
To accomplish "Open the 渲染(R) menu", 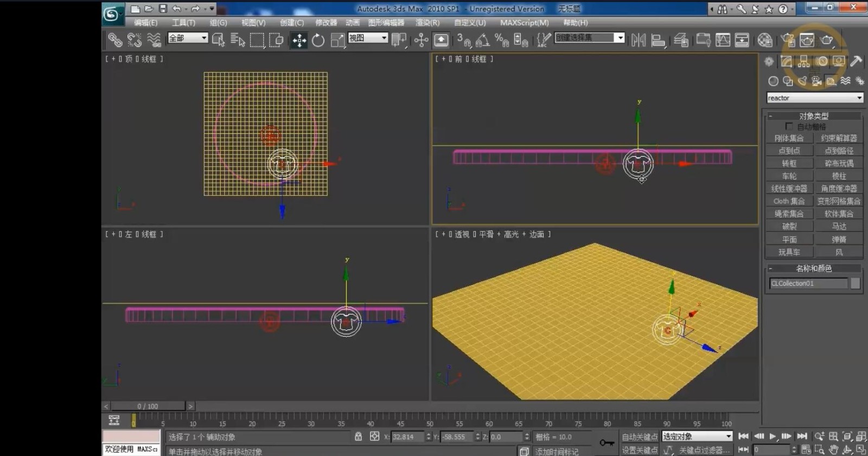I will coord(427,23).
